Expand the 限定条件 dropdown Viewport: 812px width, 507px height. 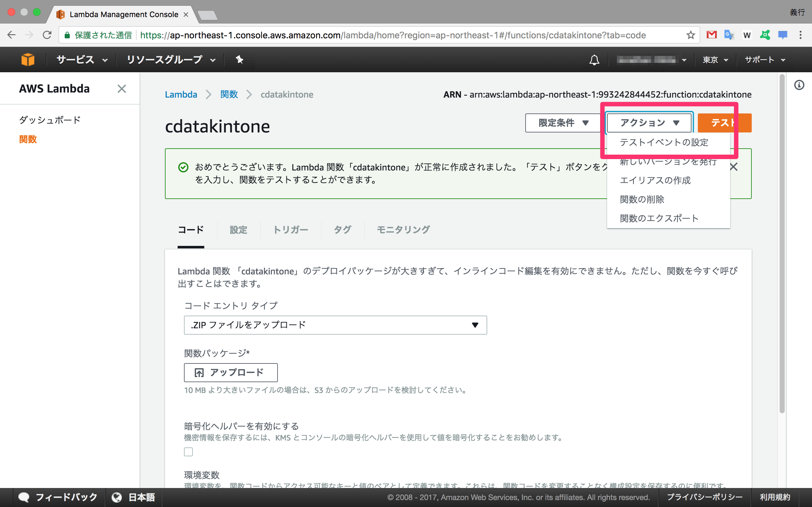(x=563, y=123)
